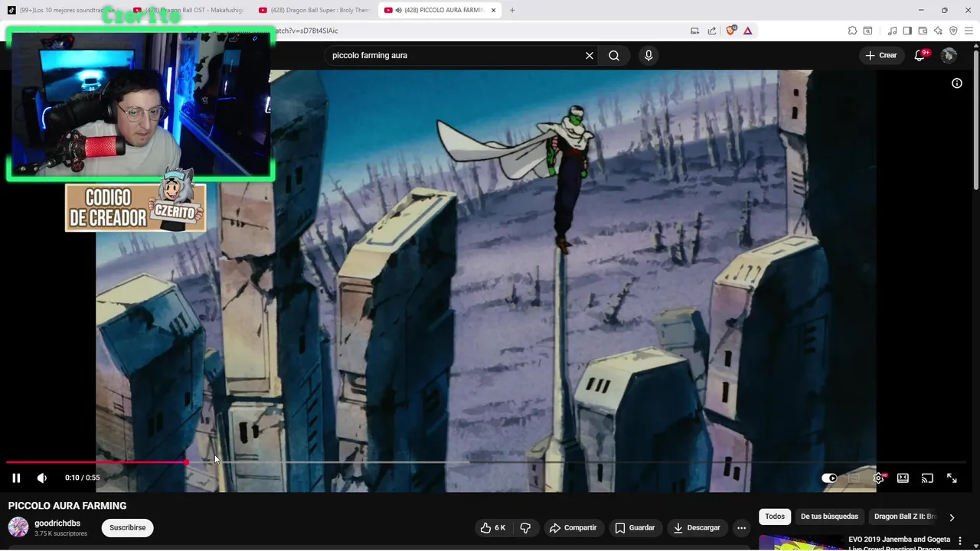Open options menu for EVO 2019 Janemba video
The height and width of the screenshot is (551, 980).
(x=960, y=540)
